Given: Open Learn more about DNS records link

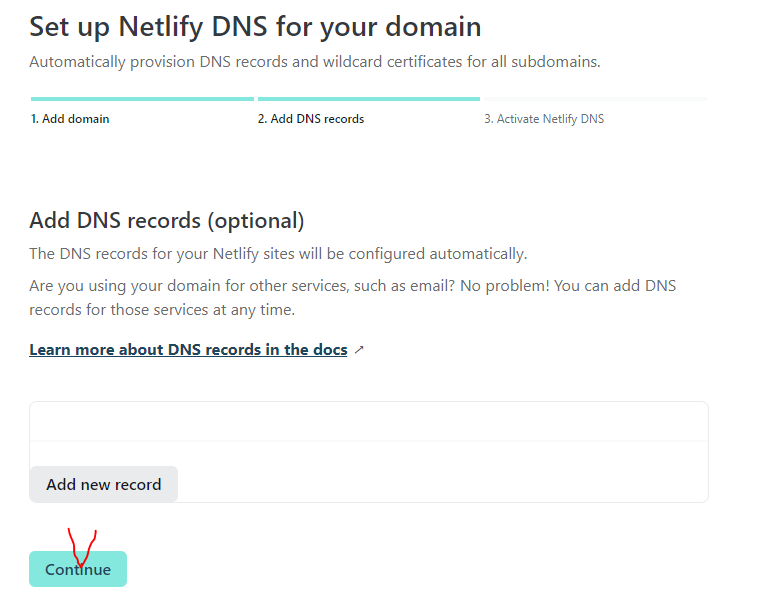Looking at the screenshot, I should pos(188,349).
